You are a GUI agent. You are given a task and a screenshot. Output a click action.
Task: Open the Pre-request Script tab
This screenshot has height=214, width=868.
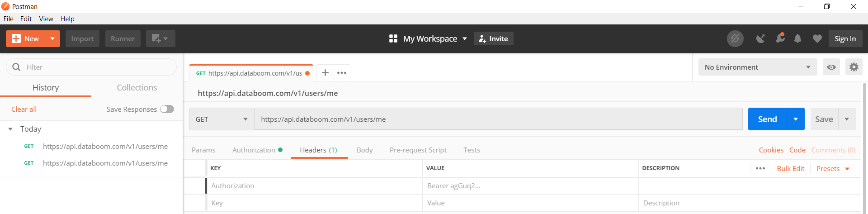coord(418,150)
